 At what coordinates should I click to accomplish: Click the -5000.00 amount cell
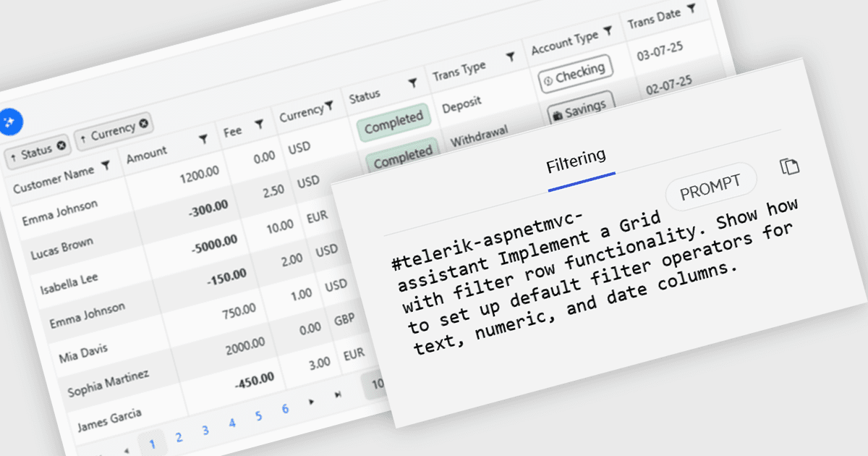[x=214, y=244]
